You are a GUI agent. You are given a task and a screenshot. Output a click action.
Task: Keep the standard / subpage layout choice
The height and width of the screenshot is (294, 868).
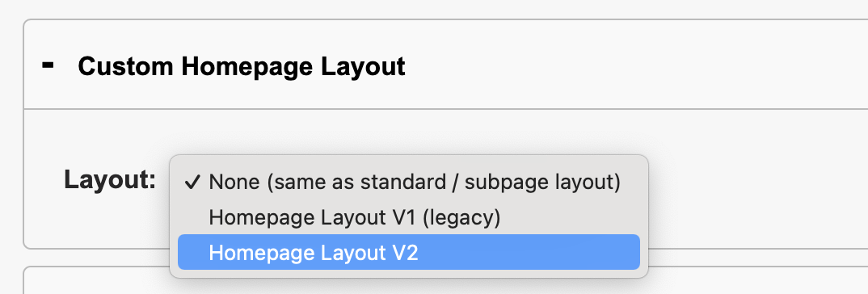[408, 183]
